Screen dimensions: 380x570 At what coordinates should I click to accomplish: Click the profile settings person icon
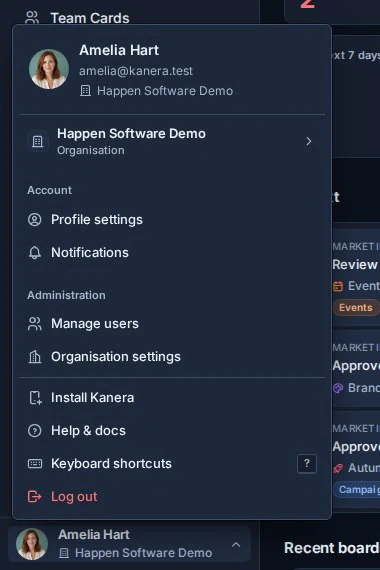click(x=35, y=220)
